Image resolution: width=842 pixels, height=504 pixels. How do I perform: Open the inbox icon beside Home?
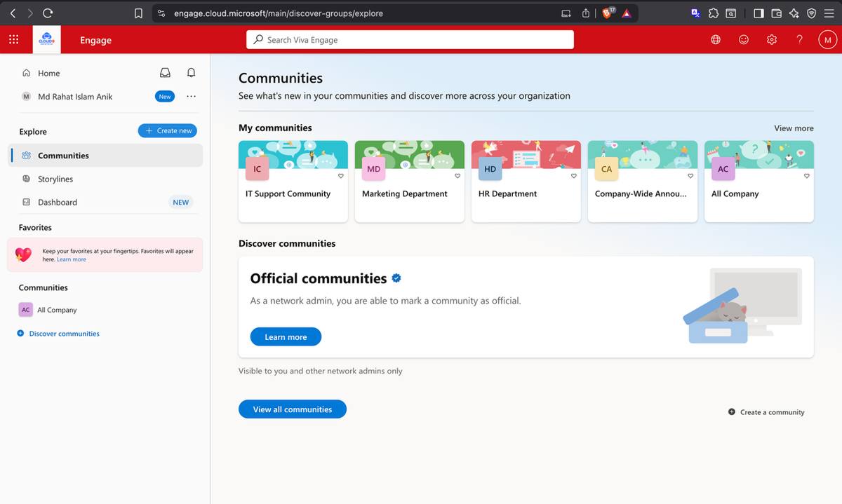(165, 73)
